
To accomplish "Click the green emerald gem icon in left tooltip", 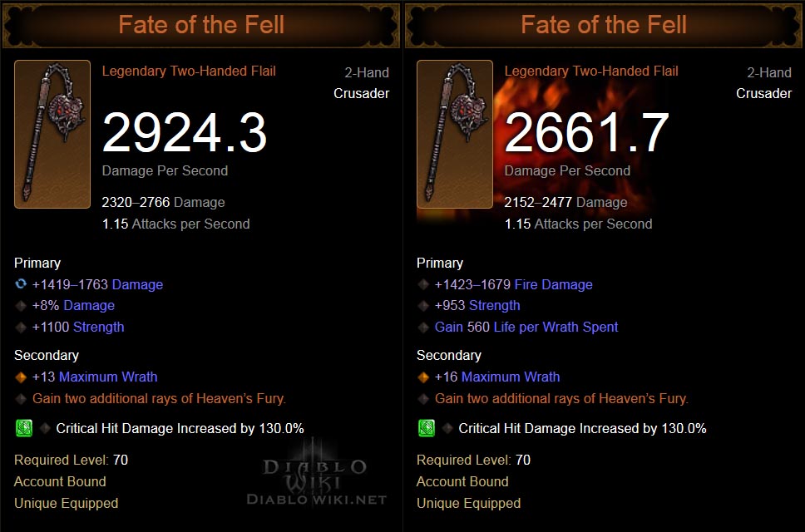I will [x=23, y=428].
